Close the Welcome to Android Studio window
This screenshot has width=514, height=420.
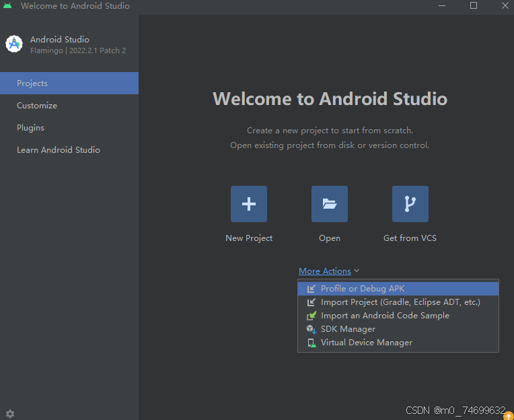click(505, 5)
